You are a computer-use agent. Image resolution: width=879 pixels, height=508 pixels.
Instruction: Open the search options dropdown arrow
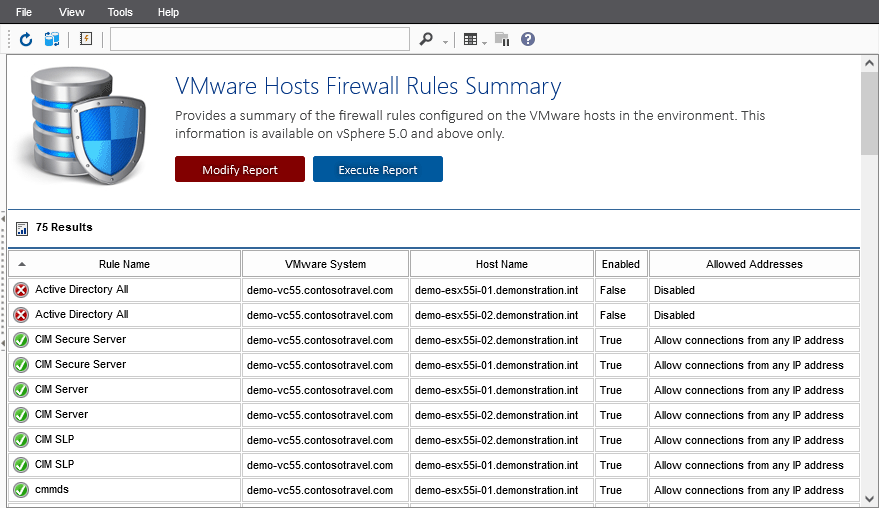point(446,42)
